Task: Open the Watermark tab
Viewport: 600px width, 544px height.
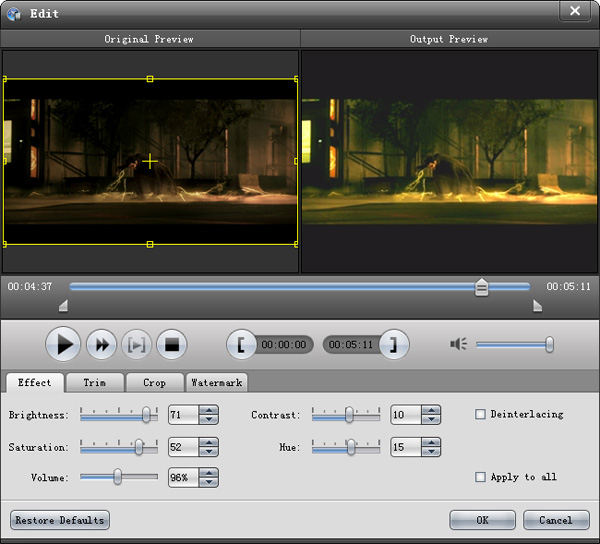Action: tap(217, 383)
